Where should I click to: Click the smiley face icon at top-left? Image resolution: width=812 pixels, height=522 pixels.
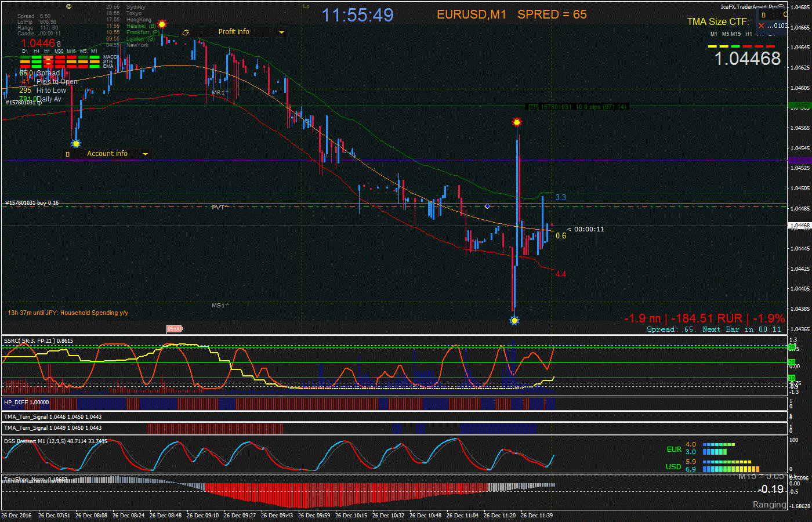[69, 6]
